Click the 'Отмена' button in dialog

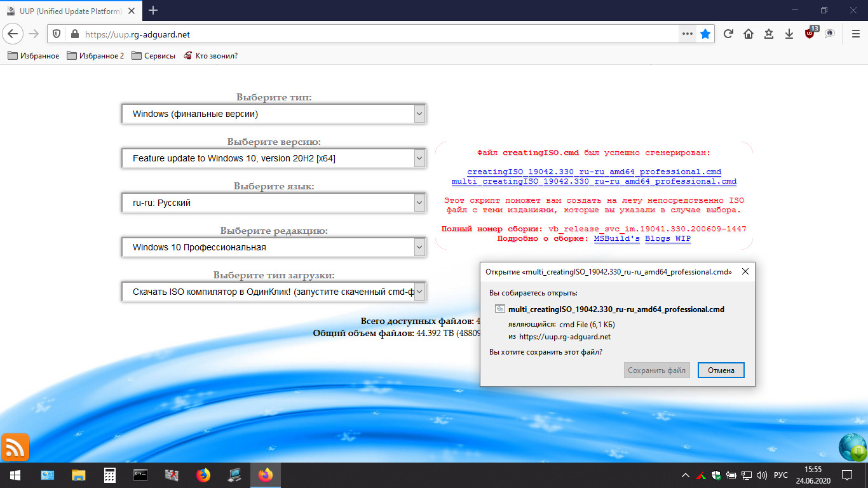pyautogui.click(x=721, y=370)
